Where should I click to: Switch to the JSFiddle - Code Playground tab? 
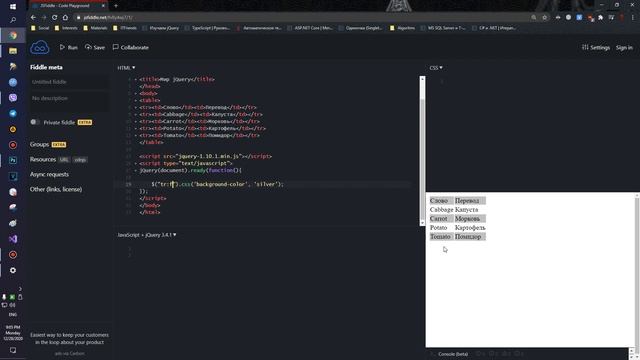tap(67, 6)
